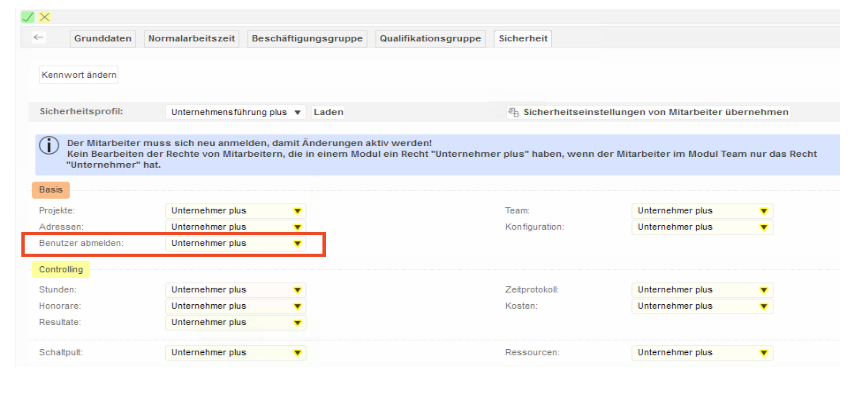Click the Laden button

tap(329, 113)
